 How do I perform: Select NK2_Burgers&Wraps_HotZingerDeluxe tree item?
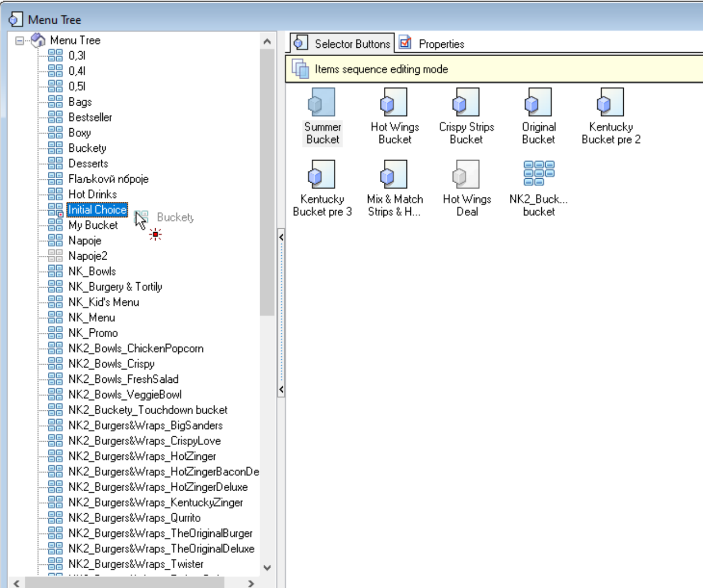coord(158,487)
